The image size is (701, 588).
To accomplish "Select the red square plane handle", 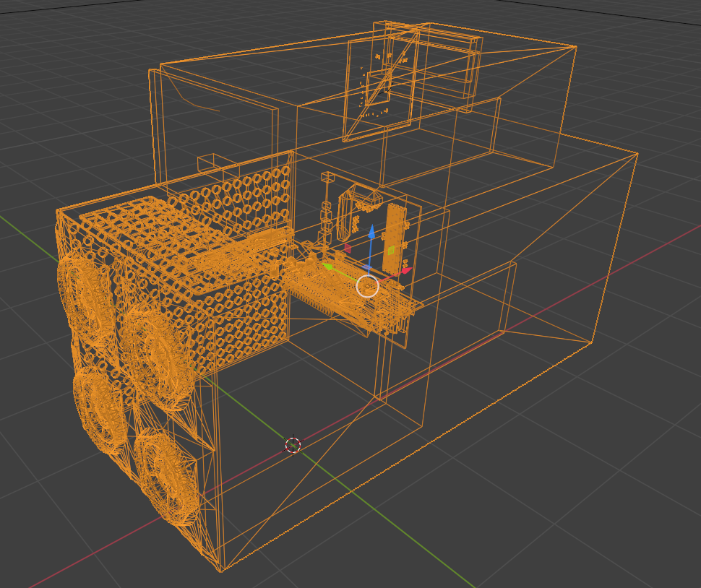I will [348, 248].
